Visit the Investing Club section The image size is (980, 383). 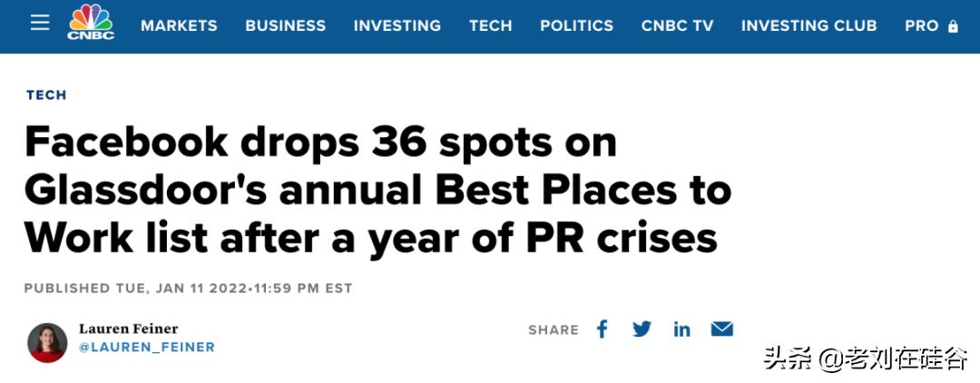point(808,26)
